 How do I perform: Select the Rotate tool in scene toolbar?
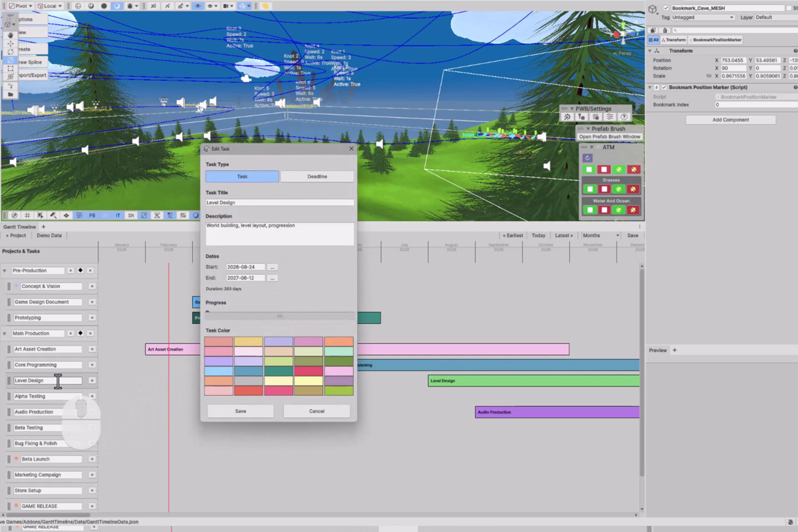click(x=10, y=52)
